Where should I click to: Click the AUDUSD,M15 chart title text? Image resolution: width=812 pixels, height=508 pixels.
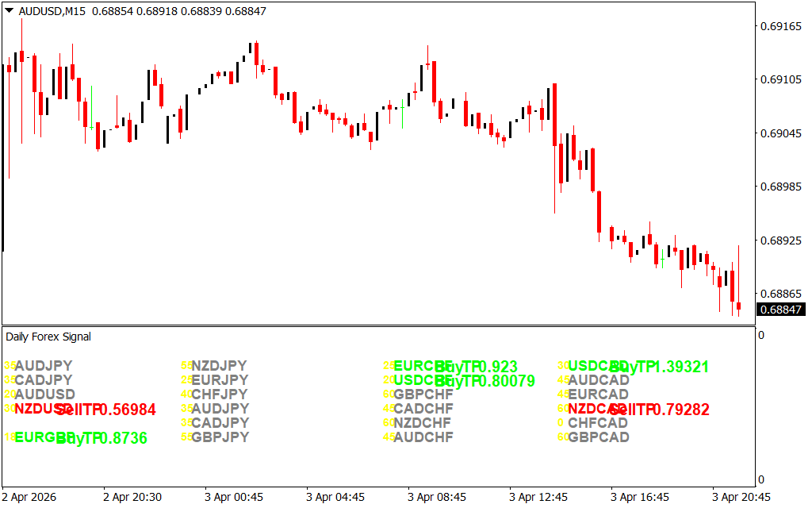pos(52,11)
